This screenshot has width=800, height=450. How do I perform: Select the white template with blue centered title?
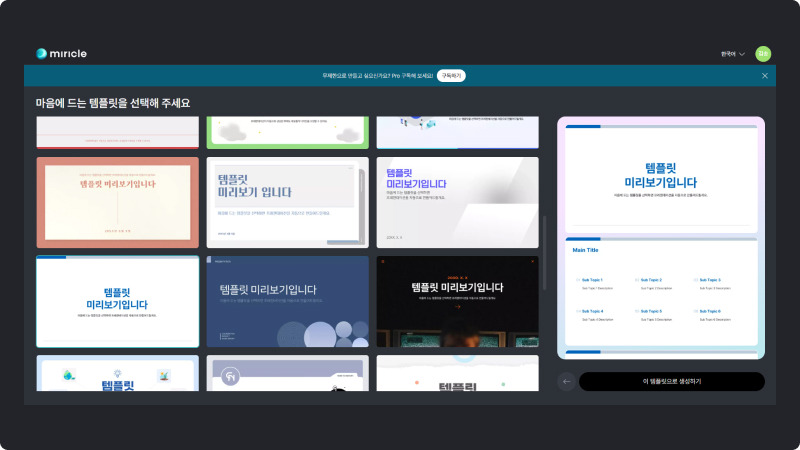[117, 302]
